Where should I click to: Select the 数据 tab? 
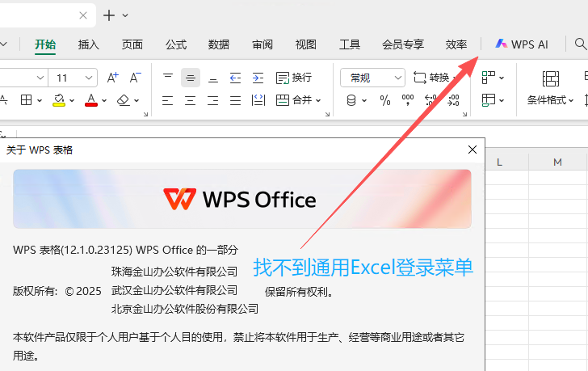(219, 44)
